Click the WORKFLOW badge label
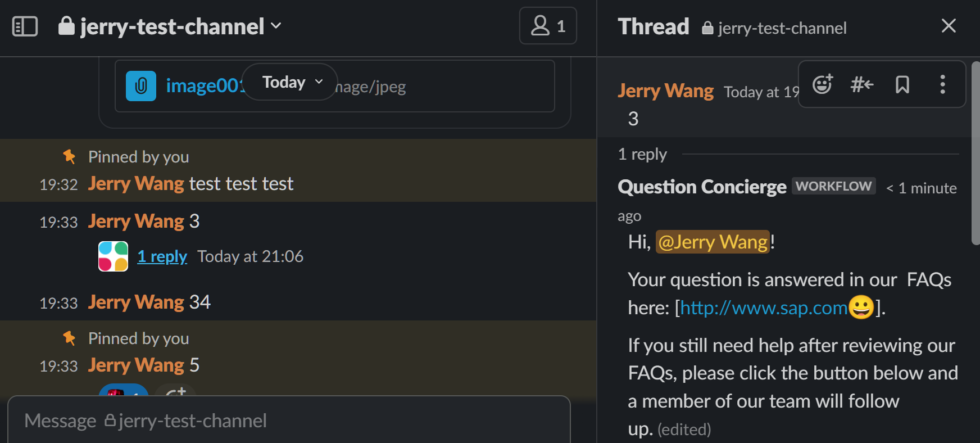Screen dimensions: 980x443 point(834,186)
